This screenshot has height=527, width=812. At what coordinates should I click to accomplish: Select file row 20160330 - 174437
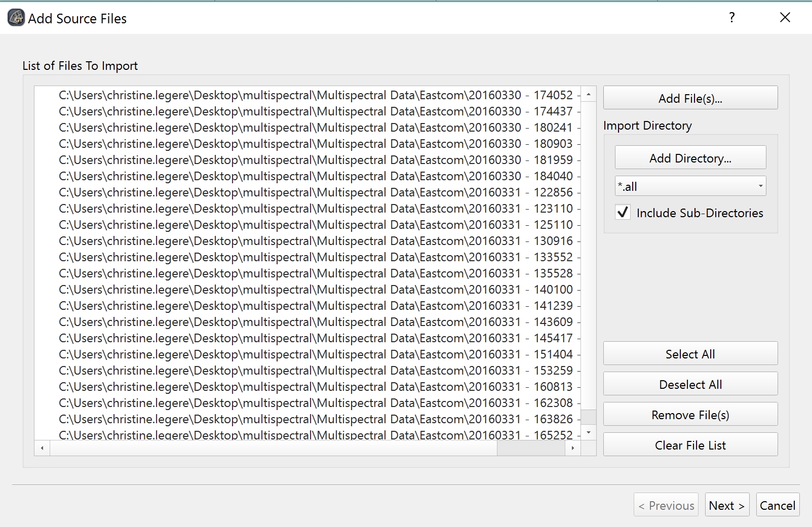pos(307,111)
